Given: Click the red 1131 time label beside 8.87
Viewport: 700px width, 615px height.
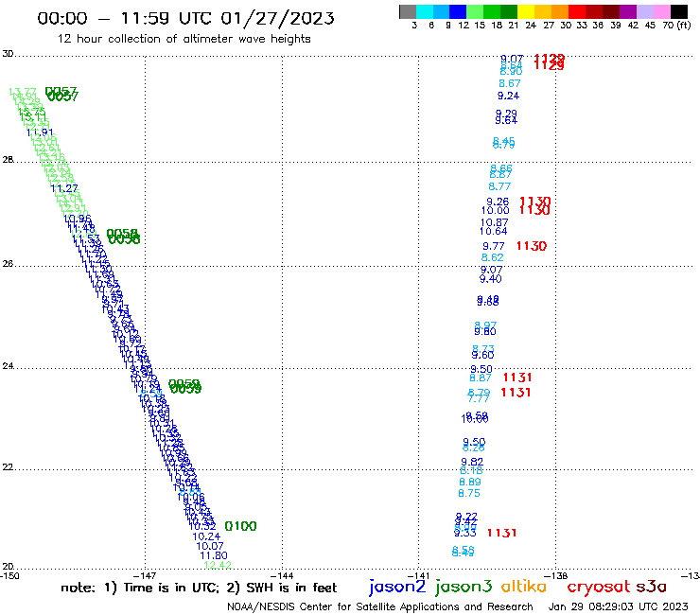Looking at the screenshot, I should click(x=517, y=378).
